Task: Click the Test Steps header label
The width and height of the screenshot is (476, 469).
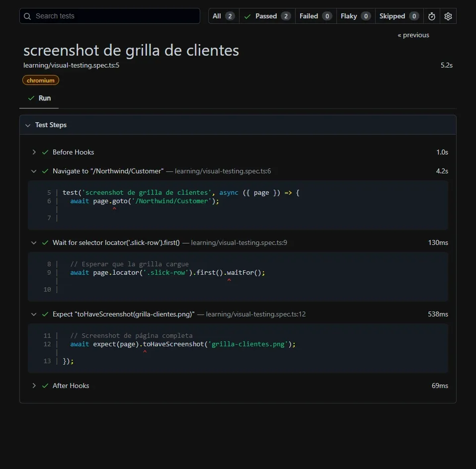Action: tap(51, 125)
